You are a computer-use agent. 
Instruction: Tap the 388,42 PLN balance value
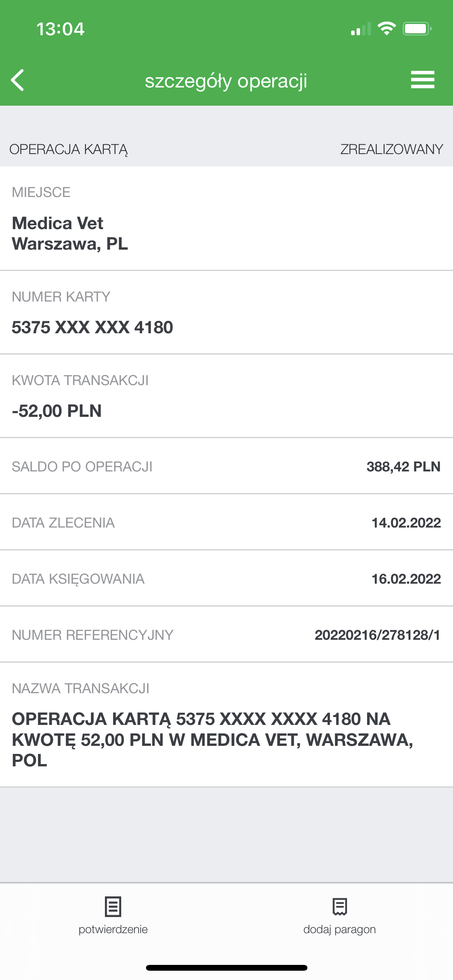pyautogui.click(x=403, y=466)
